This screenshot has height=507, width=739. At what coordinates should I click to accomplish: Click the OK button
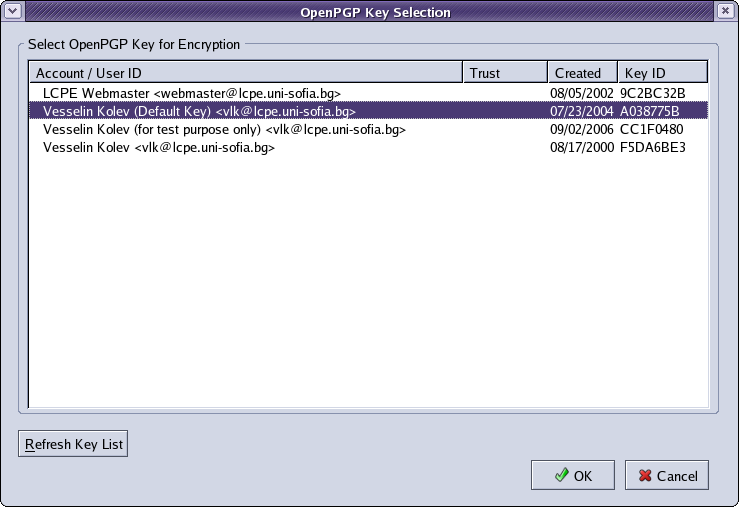pos(573,475)
